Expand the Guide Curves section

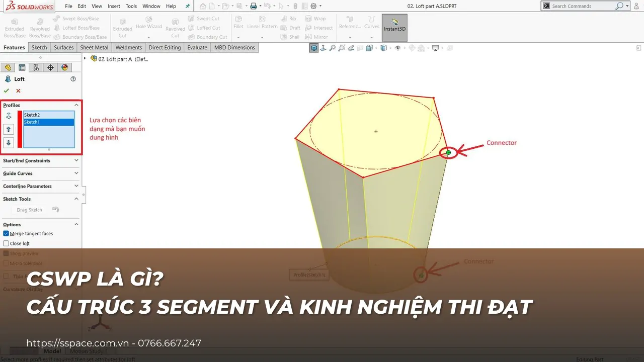coord(76,173)
